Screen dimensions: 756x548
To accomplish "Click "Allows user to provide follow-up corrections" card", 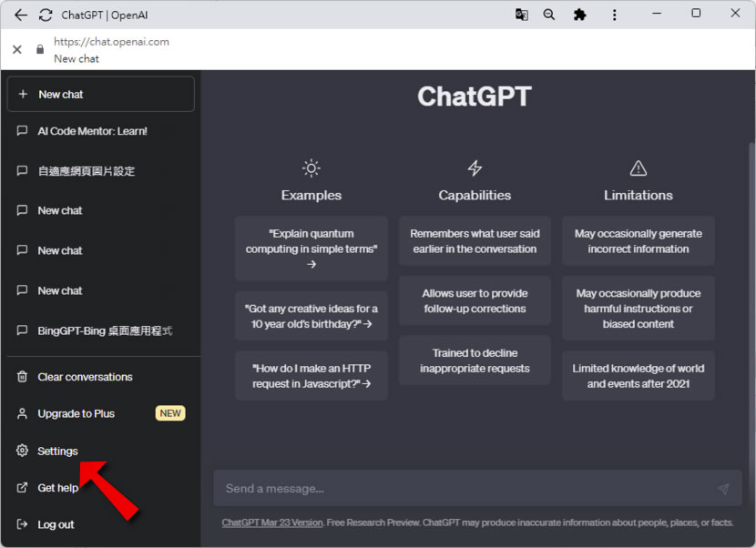I will (475, 300).
